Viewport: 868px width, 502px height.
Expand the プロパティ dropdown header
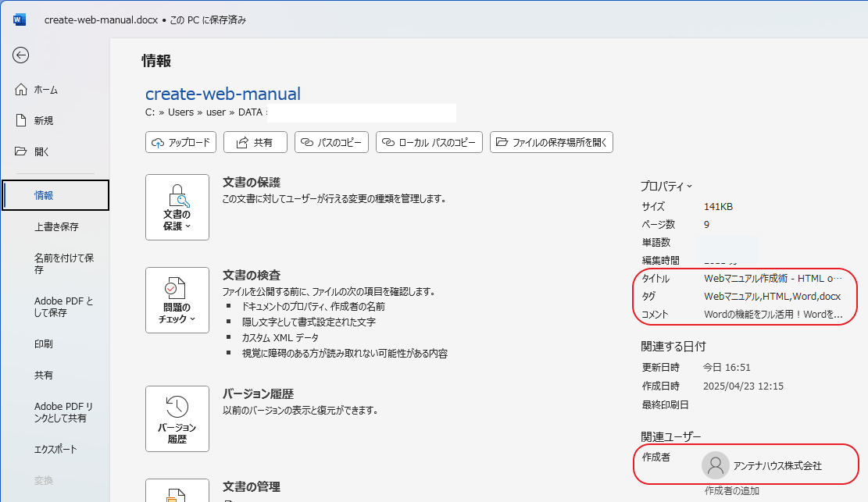tap(666, 186)
